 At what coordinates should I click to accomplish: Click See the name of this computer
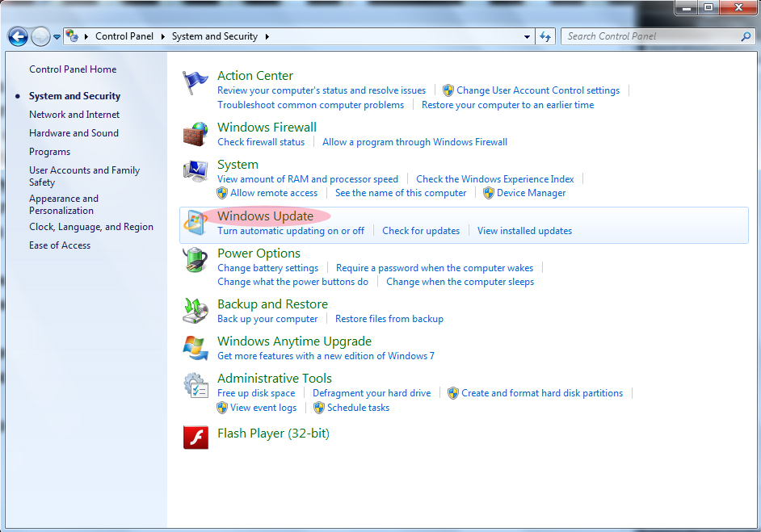401,193
